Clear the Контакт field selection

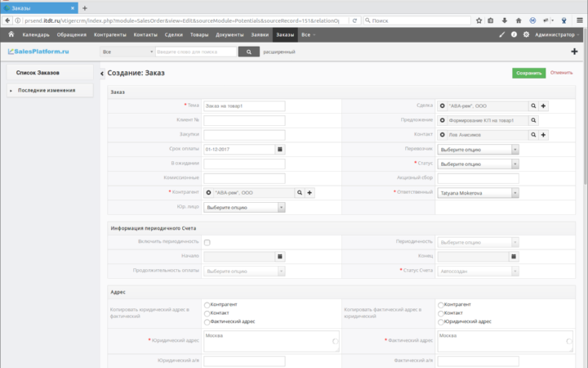pyautogui.click(x=442, y=135)
